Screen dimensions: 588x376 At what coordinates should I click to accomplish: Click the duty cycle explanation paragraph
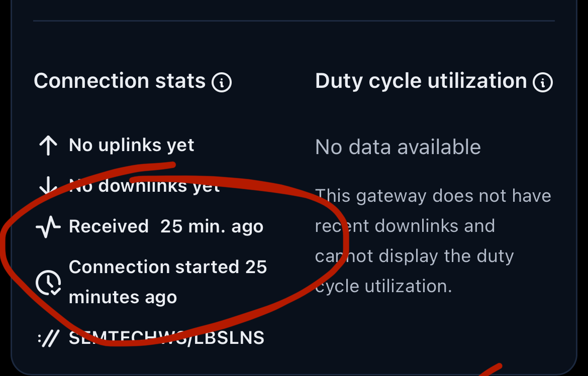click(x=433, y=241)
